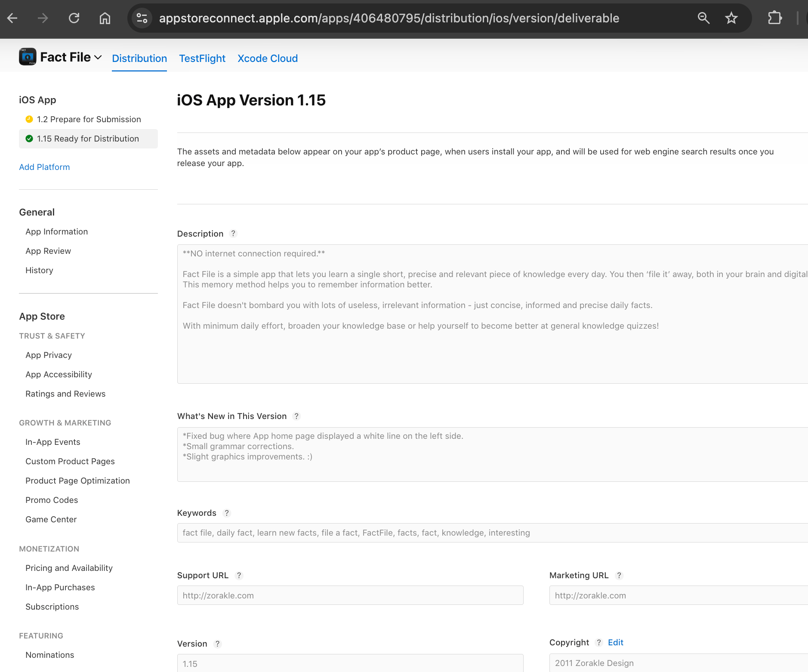The image size is (808, 672).
Task: Open the Xcode Cloud tab
Action: coord(268,58)
